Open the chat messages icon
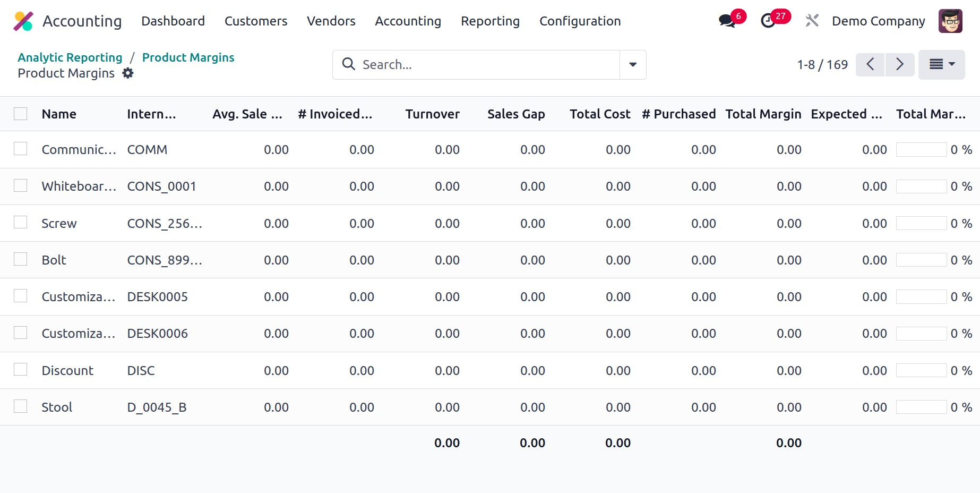 click(x=726, y=21)
